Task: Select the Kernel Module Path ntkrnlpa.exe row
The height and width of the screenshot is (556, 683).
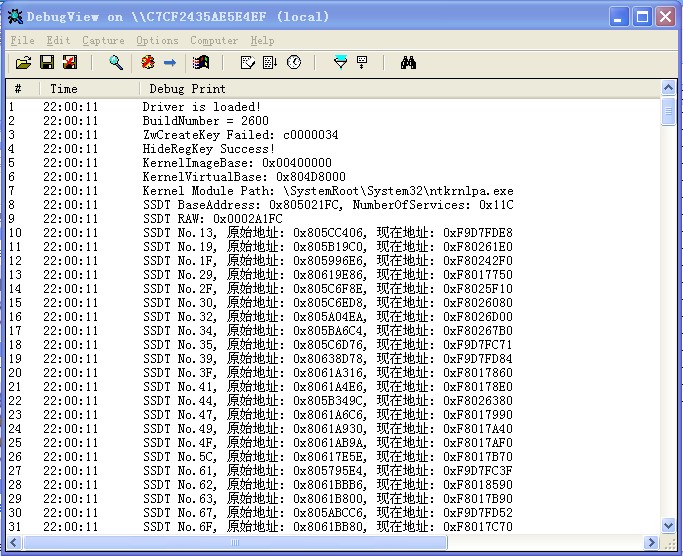Action: 333,190
